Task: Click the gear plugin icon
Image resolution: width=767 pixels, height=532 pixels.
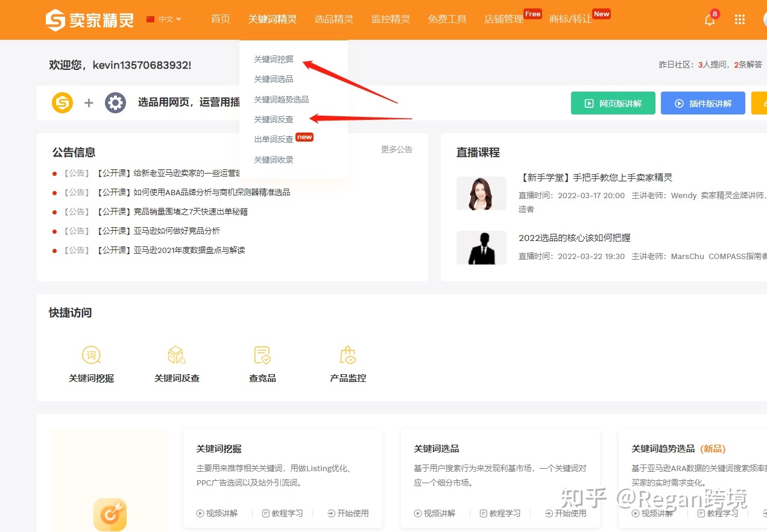Action: tap(115, 102)
